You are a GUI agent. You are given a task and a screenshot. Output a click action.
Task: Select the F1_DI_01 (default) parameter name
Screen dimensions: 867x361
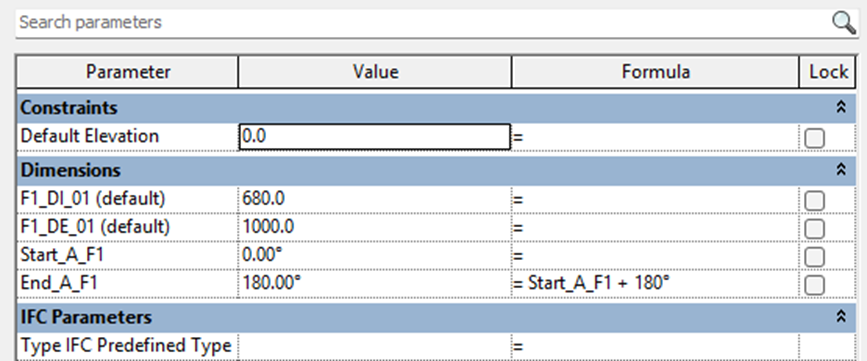[x=93, y=198]
